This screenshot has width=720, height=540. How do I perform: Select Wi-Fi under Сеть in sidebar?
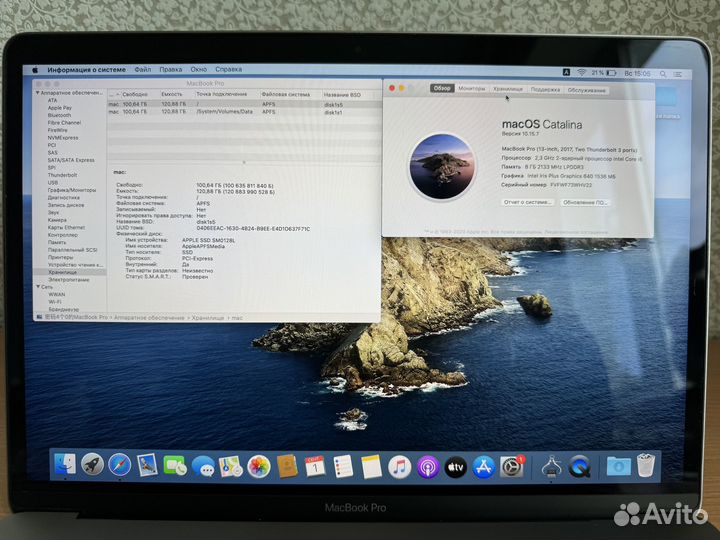[x=55, y=302]
